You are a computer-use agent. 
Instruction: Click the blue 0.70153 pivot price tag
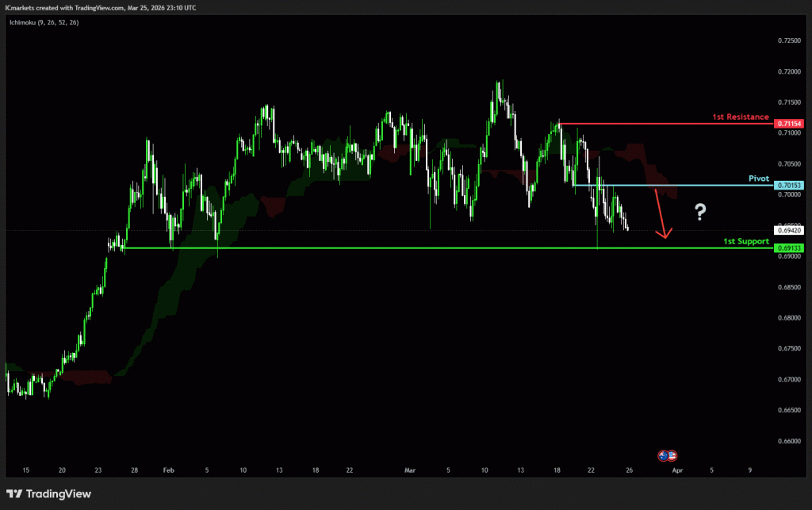790,185
